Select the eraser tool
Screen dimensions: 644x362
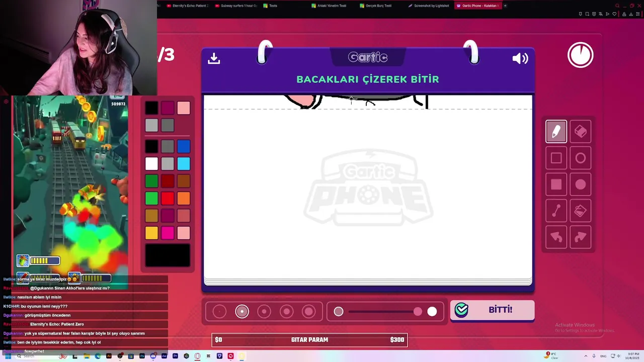click(x=580, y=132)
